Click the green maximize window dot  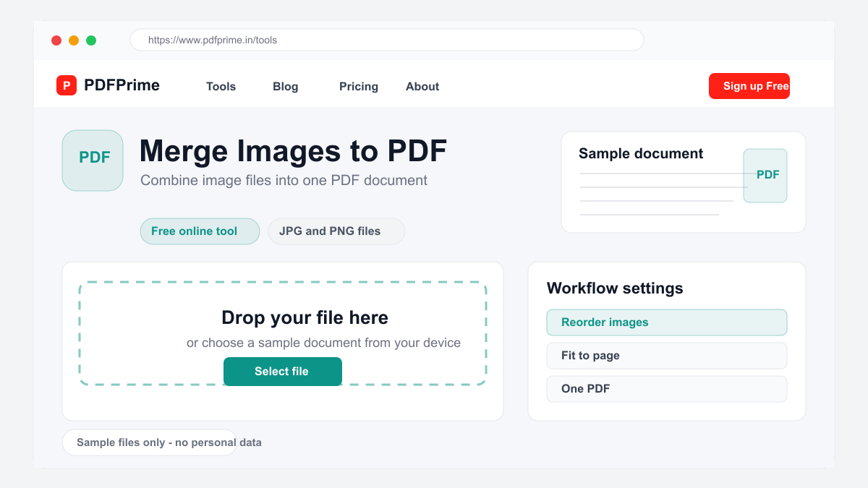(x=91, y=40)
